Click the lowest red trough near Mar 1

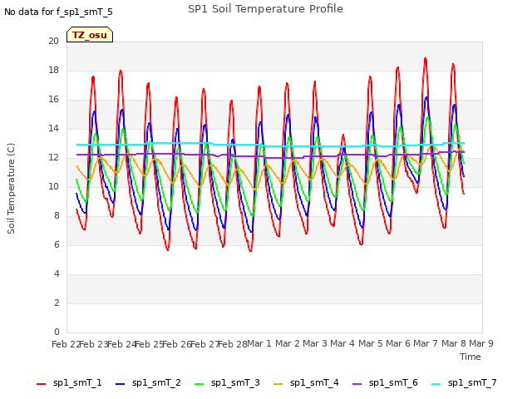click(x=250, y=251)
